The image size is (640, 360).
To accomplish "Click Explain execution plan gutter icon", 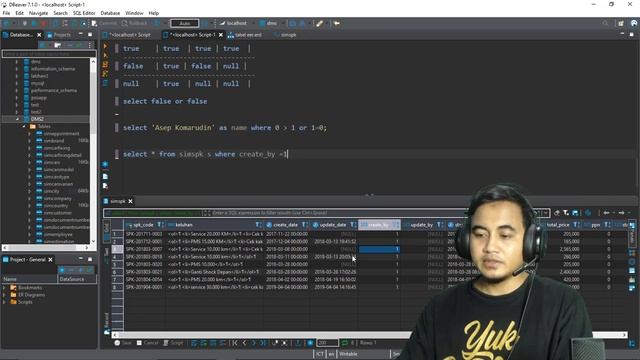I will [105, 73].
